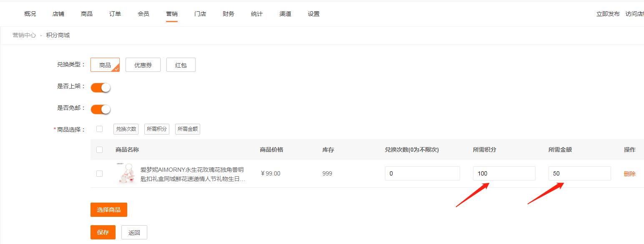Screen dimensions: 644x244
Task: 点击「会员」导航项
Action: click(x=143, y=13)
